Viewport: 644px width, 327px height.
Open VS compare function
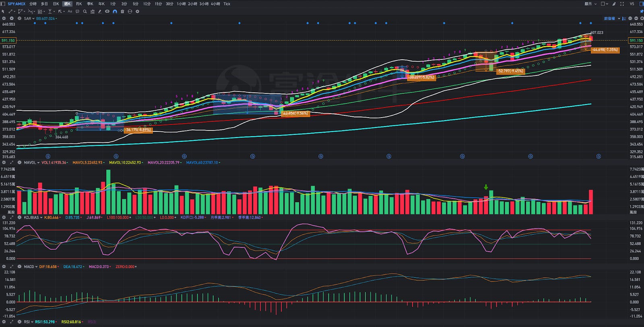[x=632, y=4]
